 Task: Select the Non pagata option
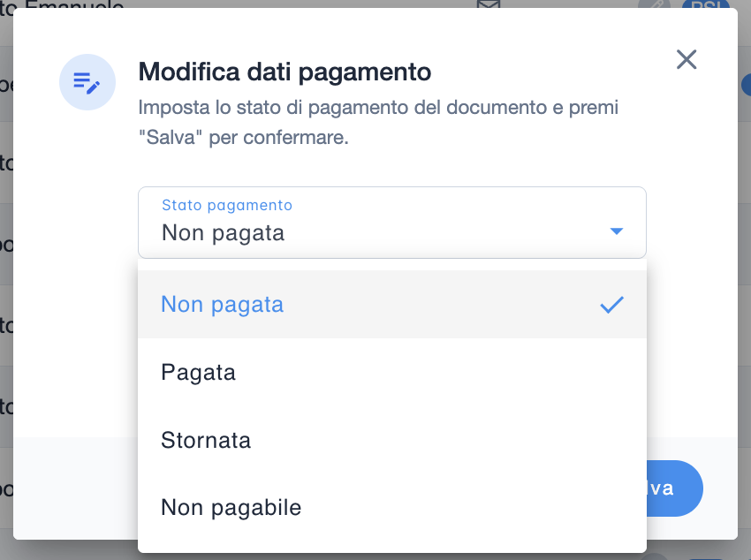223,305
